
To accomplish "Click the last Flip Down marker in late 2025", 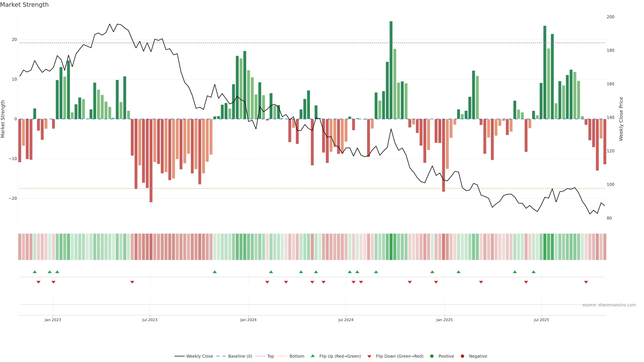I will pyautogui.click(x=586, y=282).
